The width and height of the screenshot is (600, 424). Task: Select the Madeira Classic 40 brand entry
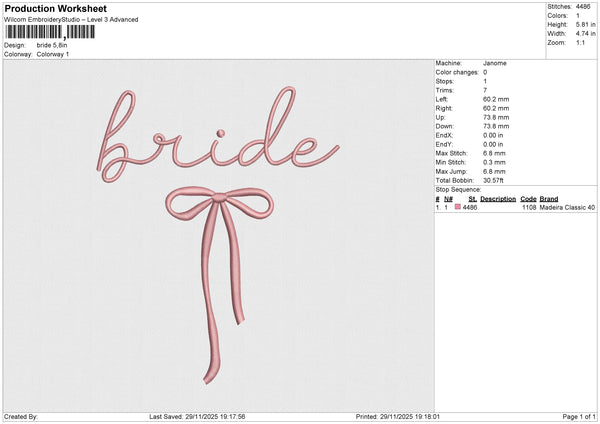[x=568, y=207]
